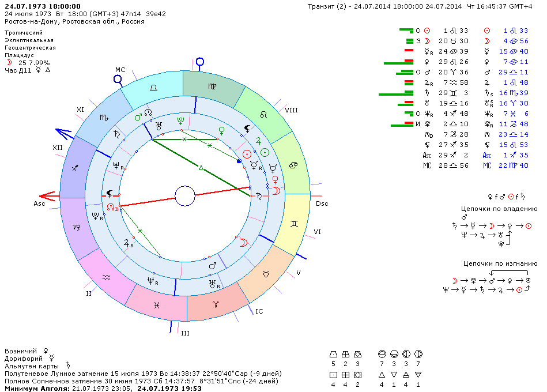Viewport: 547px width, 392px height.
Task: Select the Цепочки по изгнанию label
Action: [x=500, y=263]
